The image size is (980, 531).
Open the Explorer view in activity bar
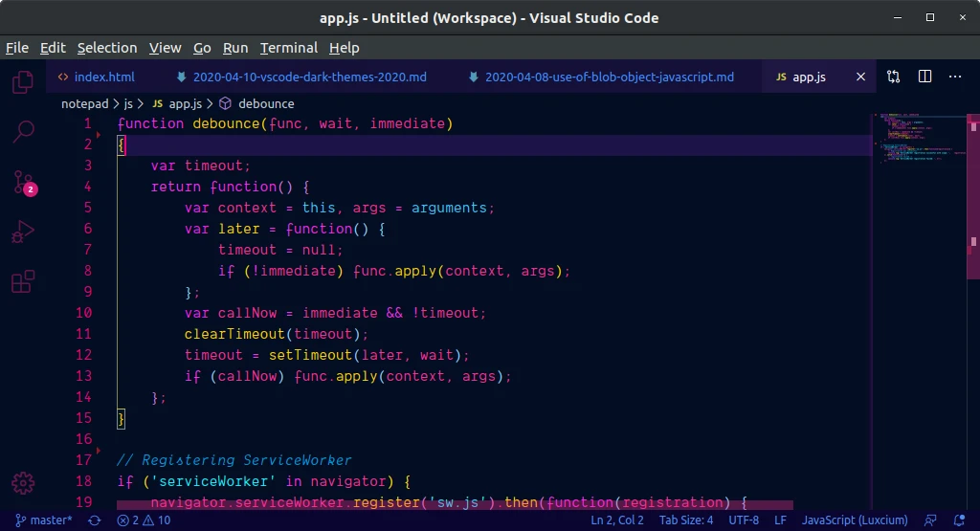point(23,82)
